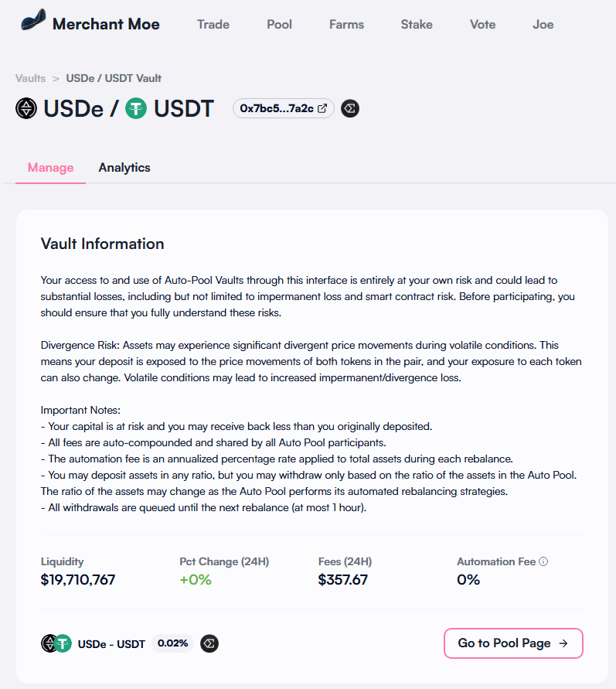Click the Vaults breadcrumb link

pos(31,78)
